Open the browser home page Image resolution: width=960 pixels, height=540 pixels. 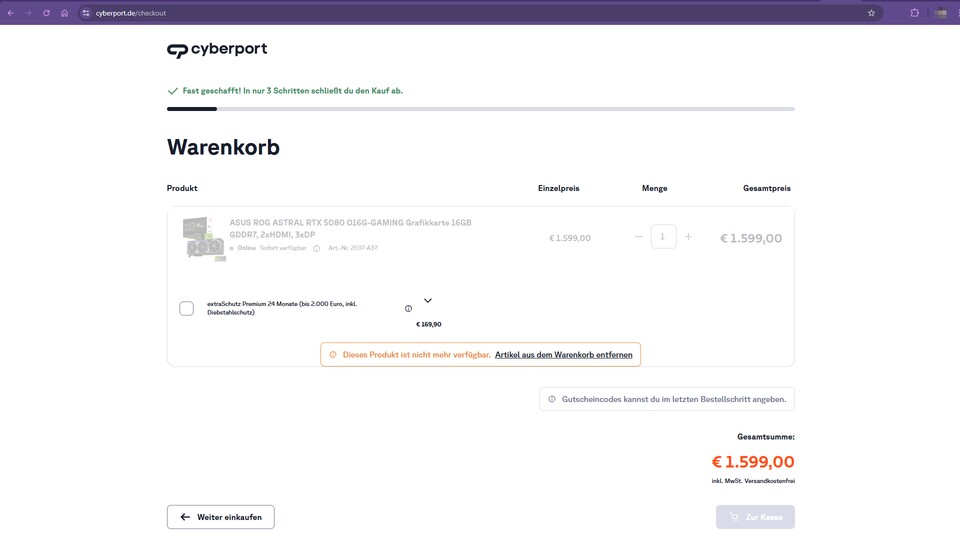tap(64, 13)
